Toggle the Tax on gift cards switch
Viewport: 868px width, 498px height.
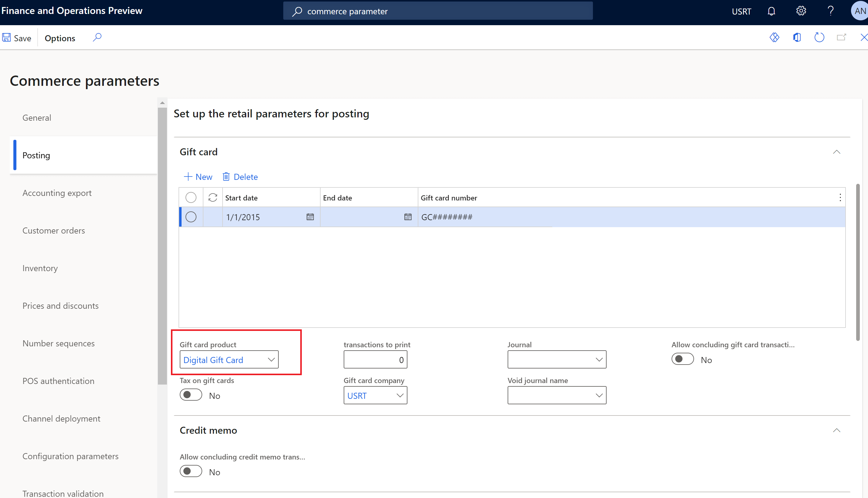click(x=191, y=395)
